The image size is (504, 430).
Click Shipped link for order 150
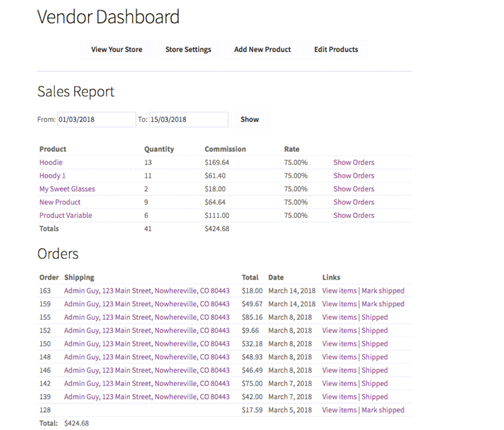click(375, 344)
